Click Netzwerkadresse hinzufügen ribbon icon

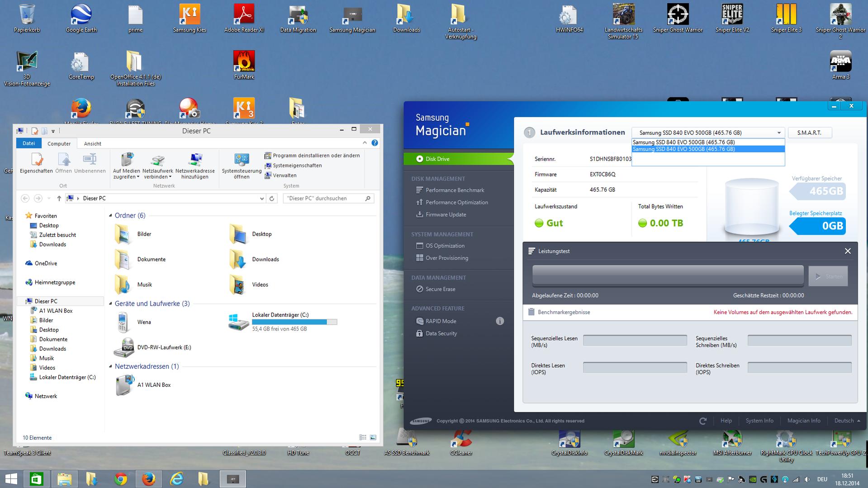point(195,166)
